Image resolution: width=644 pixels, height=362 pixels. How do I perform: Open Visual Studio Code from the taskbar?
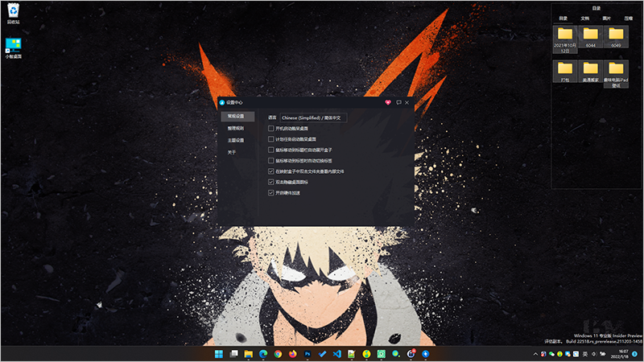[x=336, y=353]
